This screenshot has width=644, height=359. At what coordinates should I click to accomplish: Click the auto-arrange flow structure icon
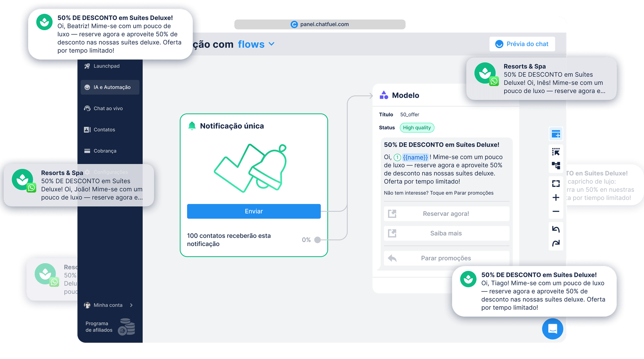[556, 166]
